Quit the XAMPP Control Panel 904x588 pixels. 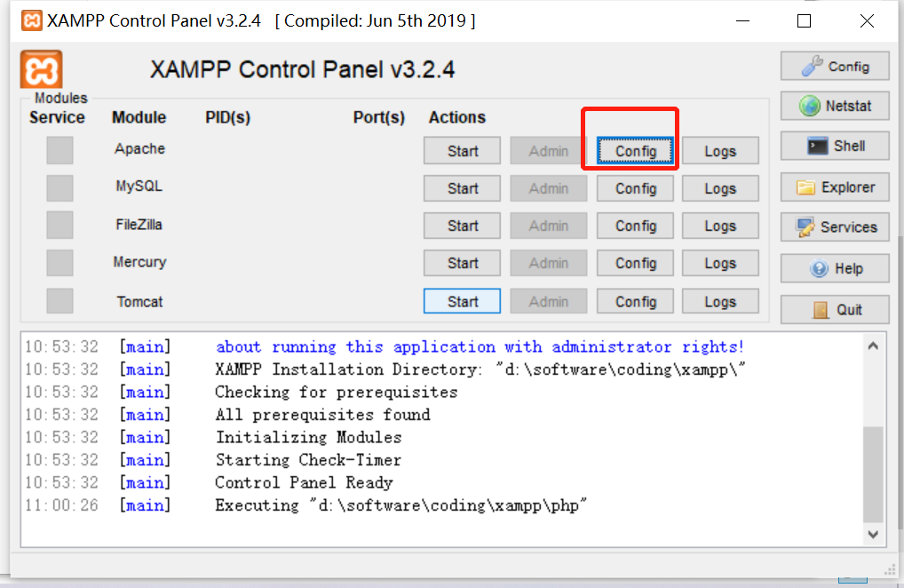835,310
